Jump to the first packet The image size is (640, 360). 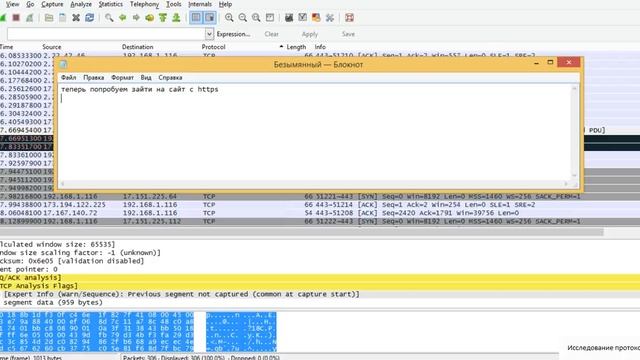tap(163, 18)
